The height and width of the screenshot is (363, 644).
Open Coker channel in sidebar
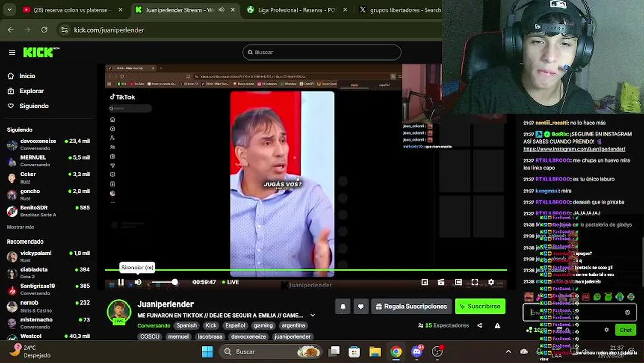click(x=48, y=177)
